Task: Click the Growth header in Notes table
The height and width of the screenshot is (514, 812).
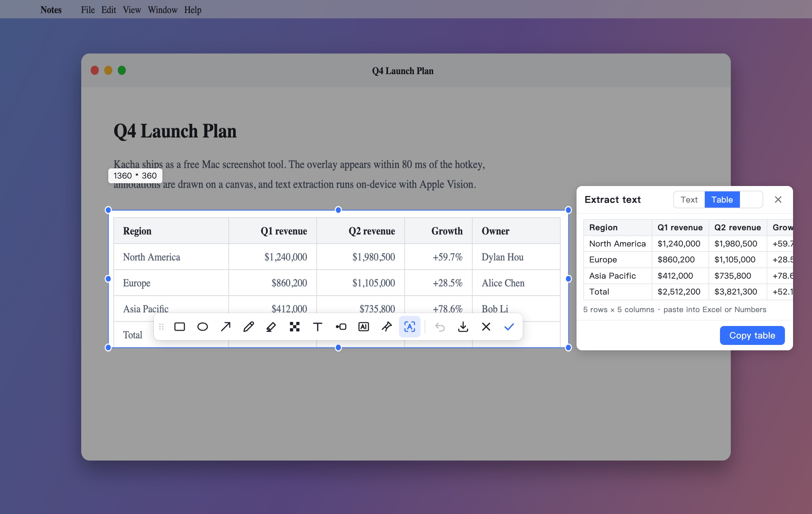Action: (447, 231)
